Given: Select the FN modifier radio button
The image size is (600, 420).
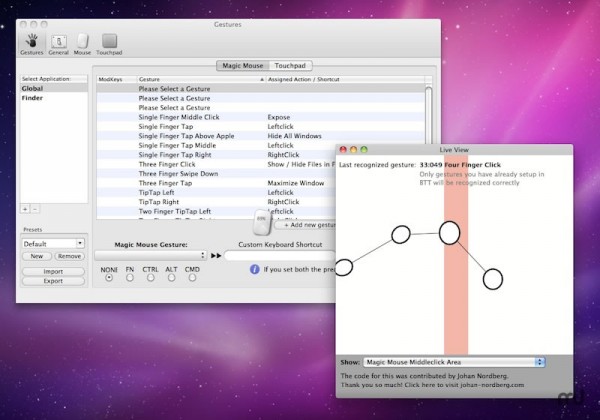Looking at the screenshot, I should pos(130,278).
